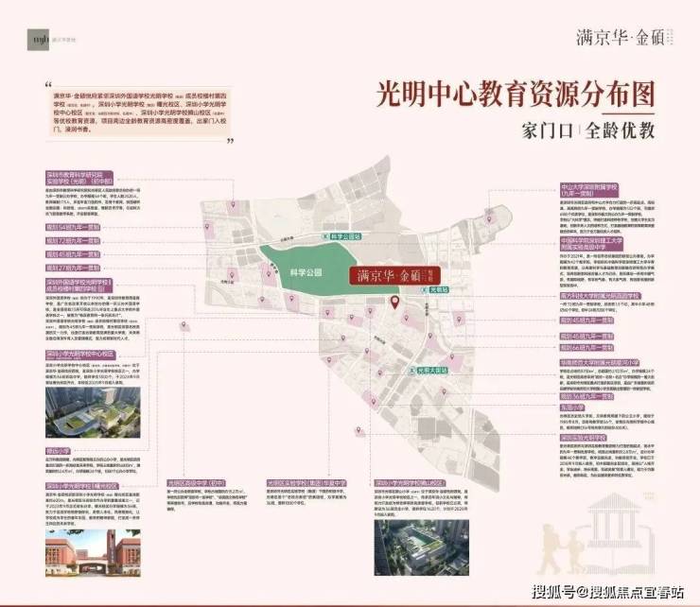Click the red 满京华·金硕 project label on map

pyautogui.click(x=394, y=275)
